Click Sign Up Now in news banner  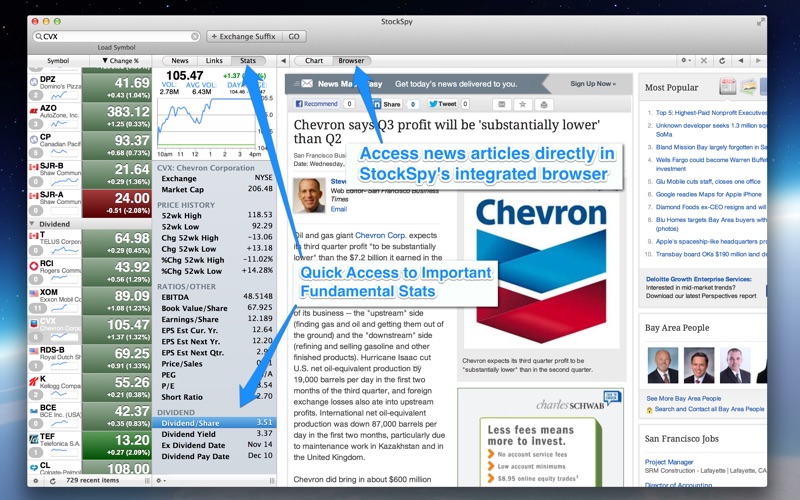(x=593, y=84)
